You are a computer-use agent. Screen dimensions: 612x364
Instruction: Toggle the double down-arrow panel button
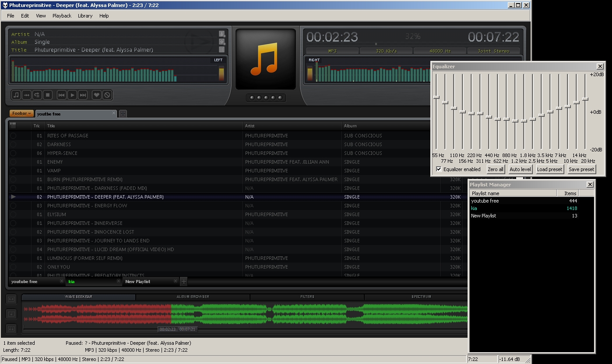pos(11,329)
